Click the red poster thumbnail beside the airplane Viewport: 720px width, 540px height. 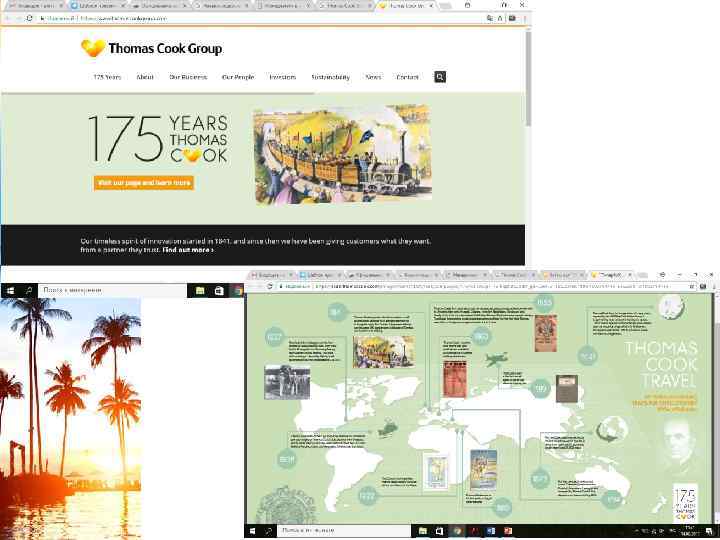pos(455,379)
